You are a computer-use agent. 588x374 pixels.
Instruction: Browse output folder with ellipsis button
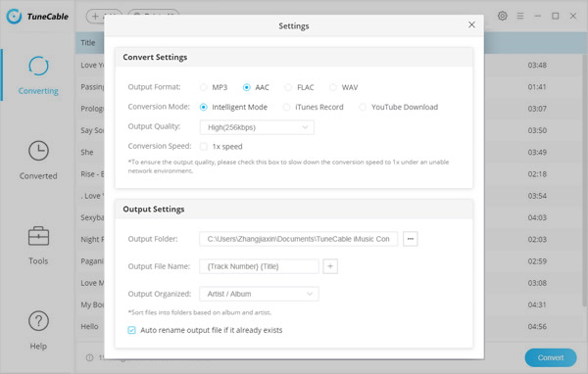coord(411,239)
